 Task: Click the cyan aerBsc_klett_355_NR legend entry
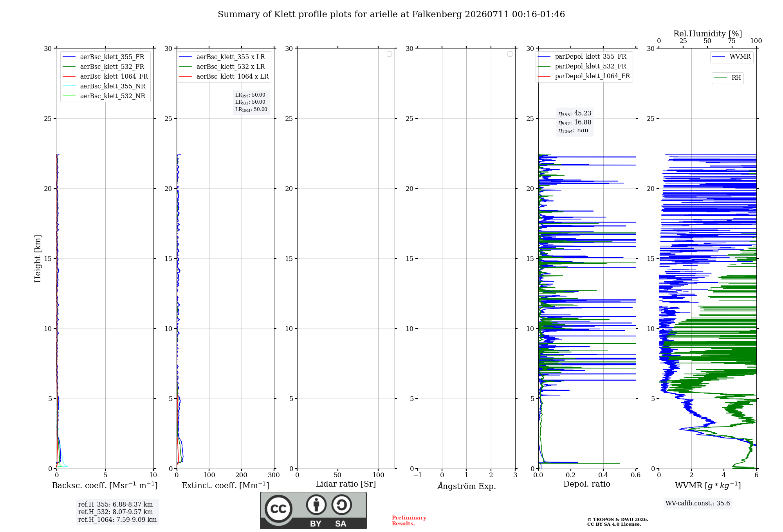coord(104,86)
